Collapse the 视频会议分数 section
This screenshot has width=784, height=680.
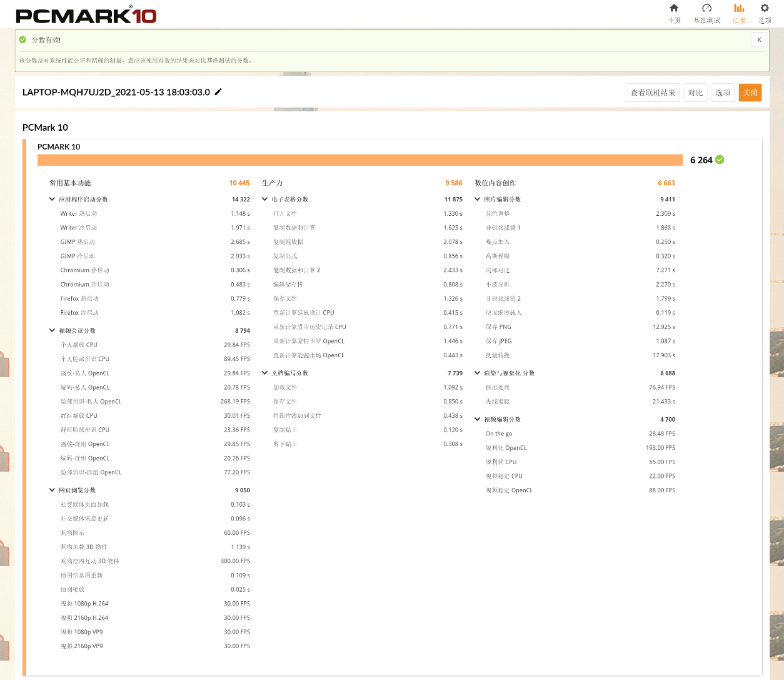[x=52, y=331]
